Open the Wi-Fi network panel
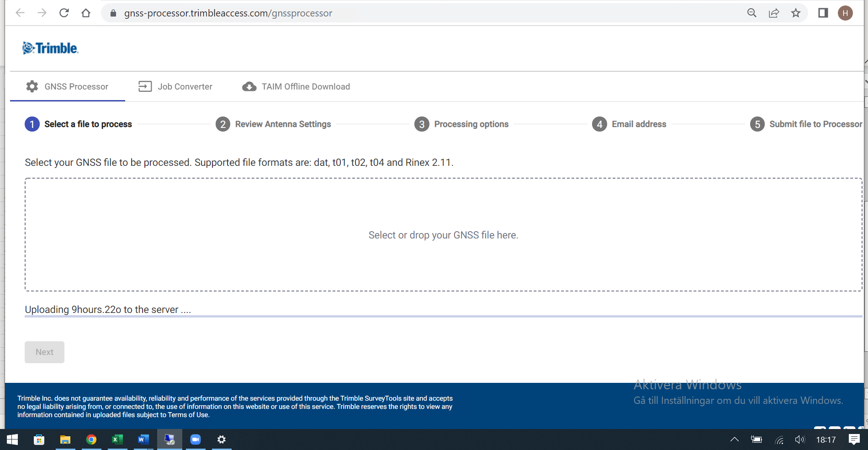This screenshot has width=868, height=450. coord(779,440)
